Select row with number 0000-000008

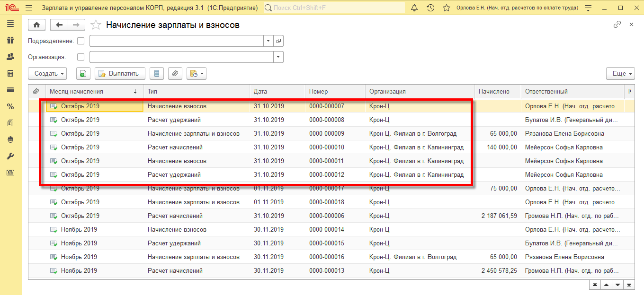tap(331, 120)
